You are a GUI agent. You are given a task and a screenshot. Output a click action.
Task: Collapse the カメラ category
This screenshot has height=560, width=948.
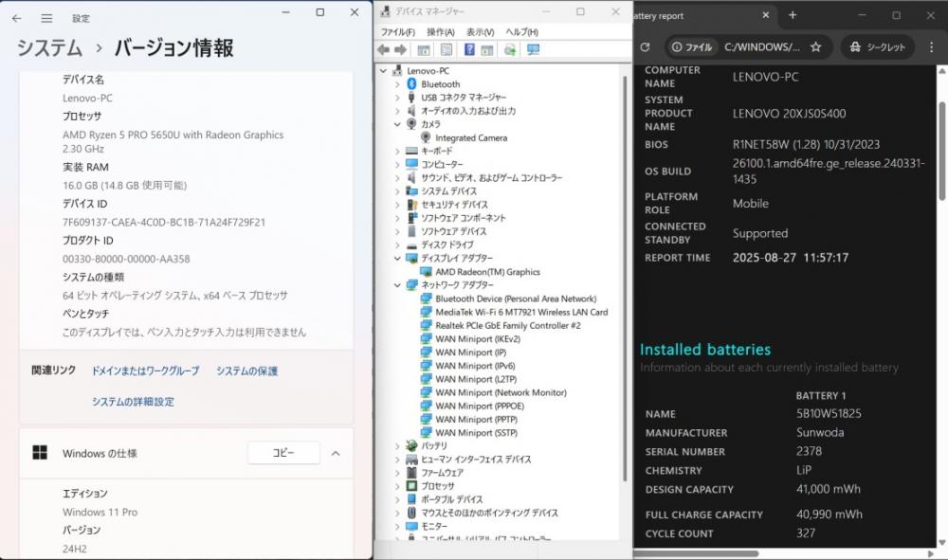coord(397,124)
